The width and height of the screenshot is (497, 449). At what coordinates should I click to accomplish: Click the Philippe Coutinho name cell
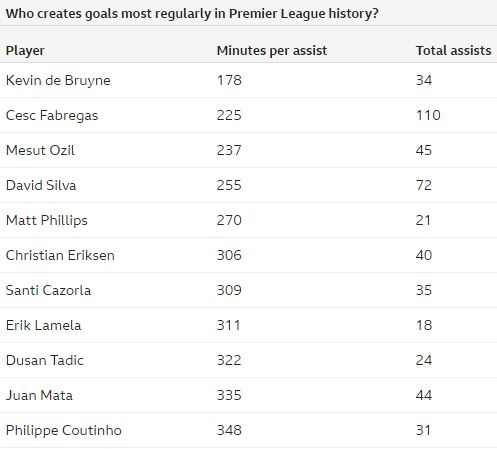pos(64,431)
